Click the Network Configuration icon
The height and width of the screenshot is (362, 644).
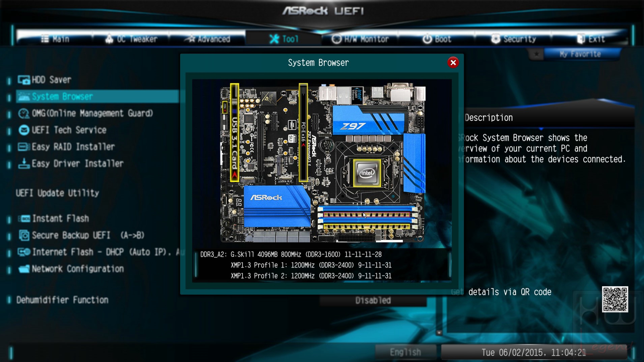[24, 269]
